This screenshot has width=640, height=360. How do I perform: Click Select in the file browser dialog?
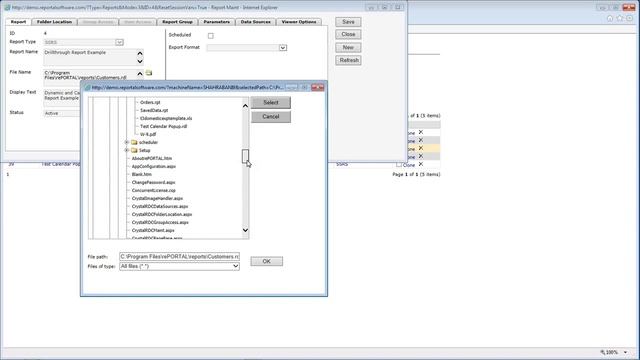pos(271,102)
